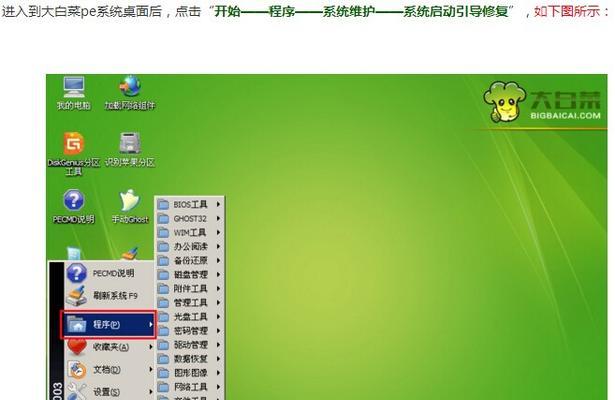Click the 设置 tools icon in start menu

77,391
